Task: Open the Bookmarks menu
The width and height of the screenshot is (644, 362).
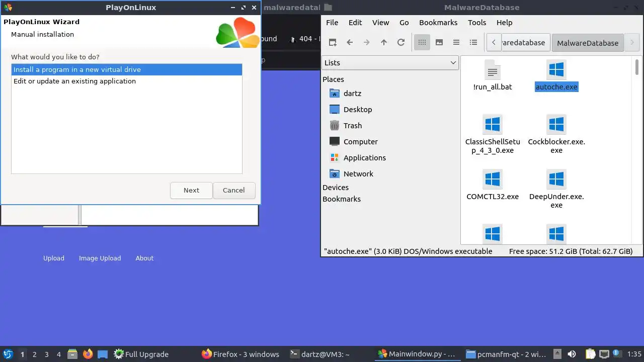Action: click(438, 22)
